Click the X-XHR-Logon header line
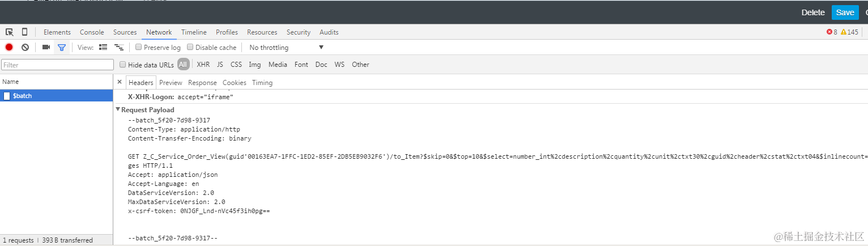Screen dimensions: 868x246 click(181, 97)
